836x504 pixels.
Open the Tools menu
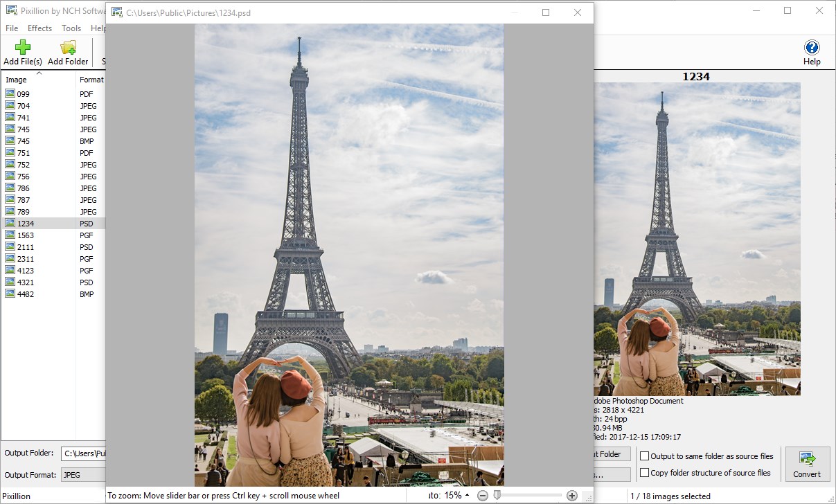(x=71, y=28)
